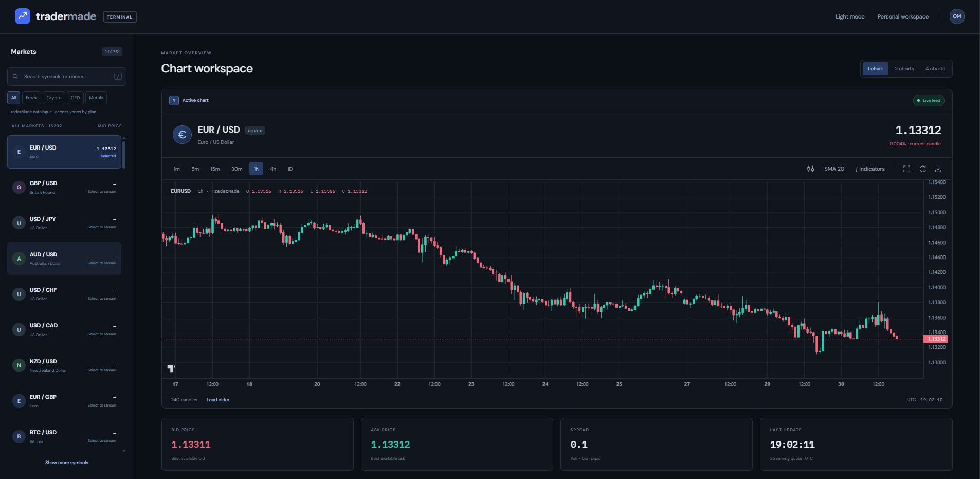Screen dimensions: 980x479
Task: Open the Personal workspace selector
Action: pos(903,16)
